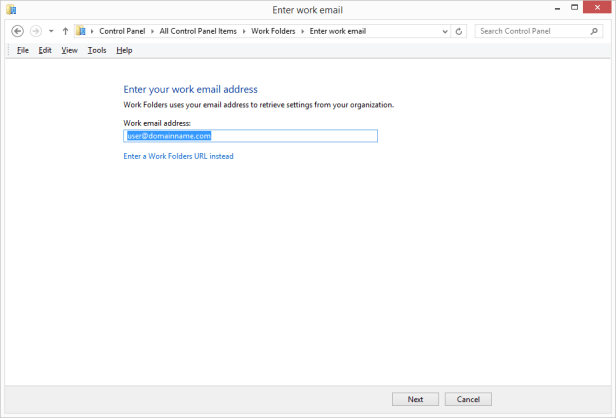Image resolution: width=616 pixels, height=418 pixels.
Task: Click the Cancel button
Action: pos(468,399)
